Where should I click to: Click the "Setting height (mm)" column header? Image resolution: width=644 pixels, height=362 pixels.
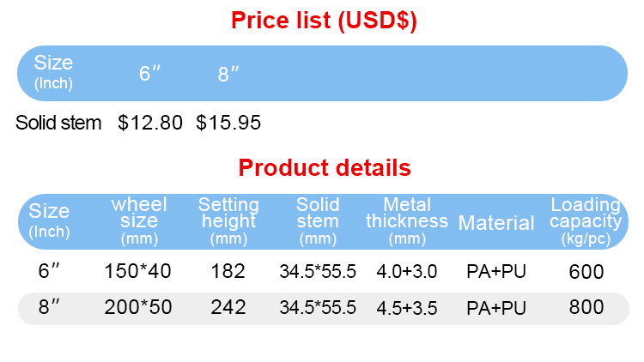228,221
